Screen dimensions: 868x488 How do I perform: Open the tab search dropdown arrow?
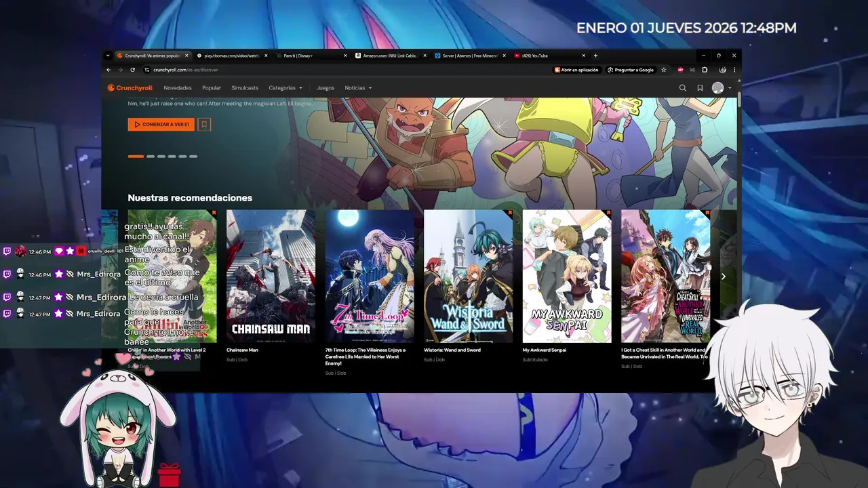pyautogui.click(x=108, y=56)
